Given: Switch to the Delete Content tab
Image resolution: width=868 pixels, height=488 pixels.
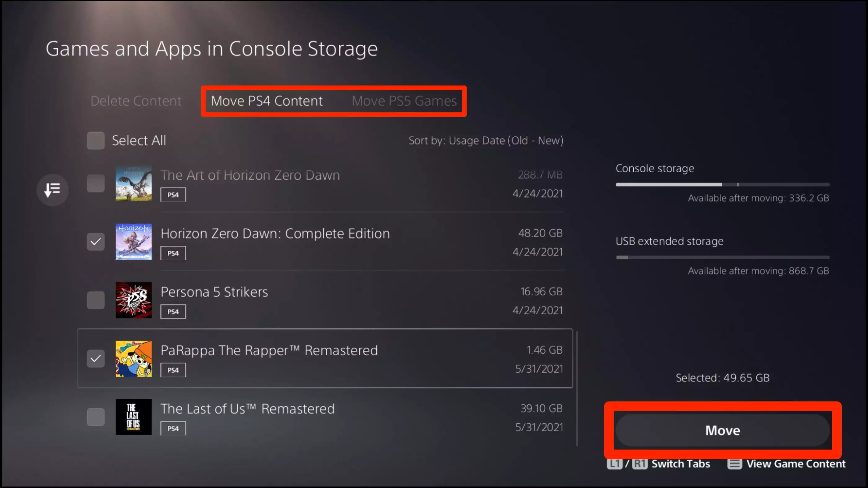Looking at the screenshot, I should tap(136, 101).
